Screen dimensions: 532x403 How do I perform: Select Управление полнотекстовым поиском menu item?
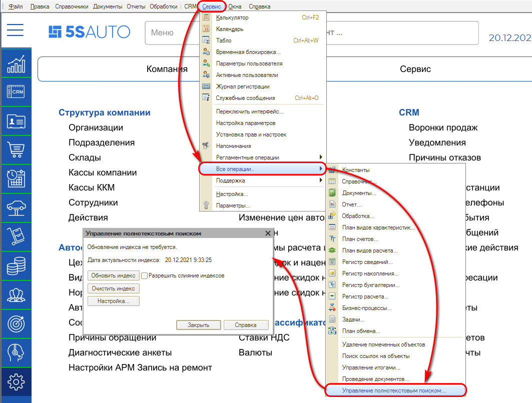(x=394, y=390)
